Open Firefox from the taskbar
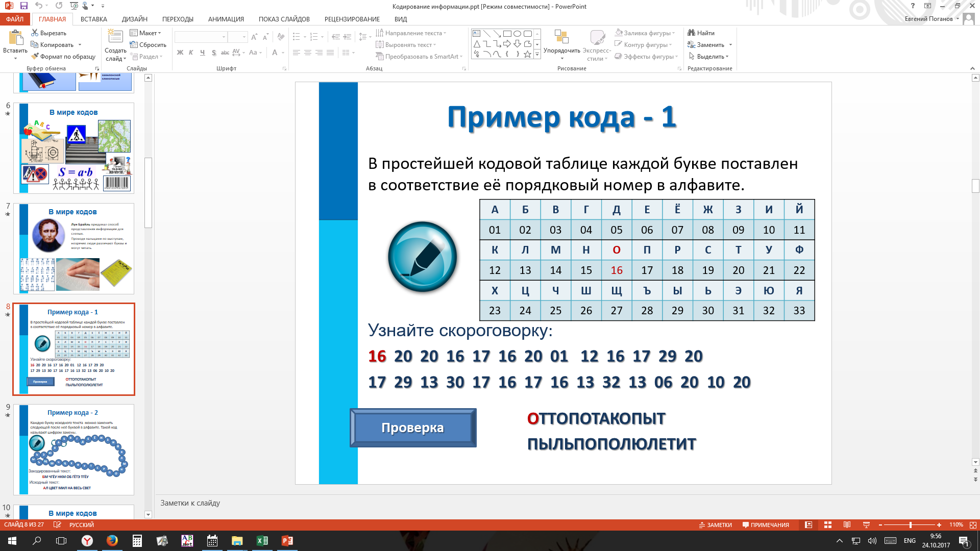Viewport: 980px width, 551px height. point(112,541)
